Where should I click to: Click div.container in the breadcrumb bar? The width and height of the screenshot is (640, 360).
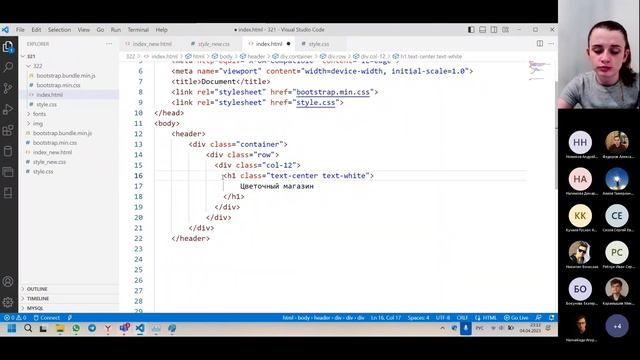296,56
